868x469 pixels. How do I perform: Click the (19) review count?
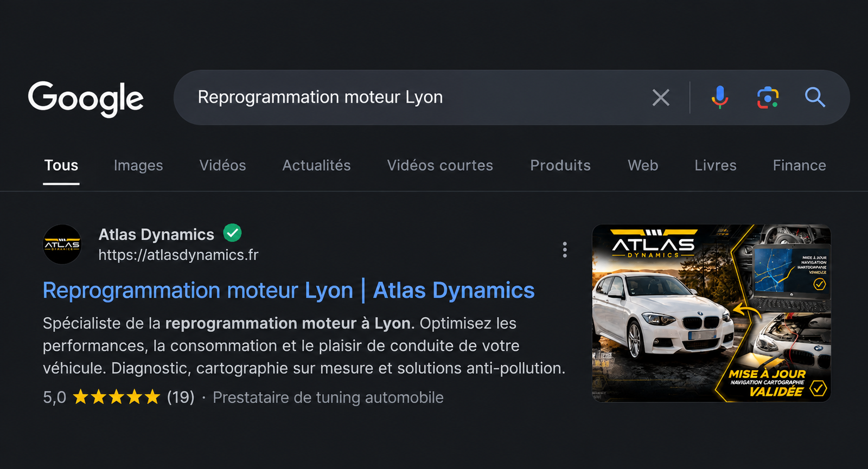click(x=181, y=397)
